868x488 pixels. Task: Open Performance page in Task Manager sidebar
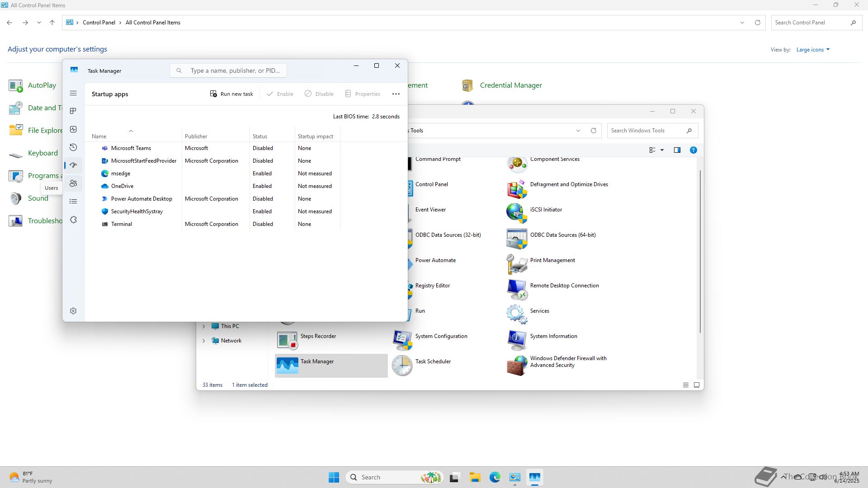coord(73,129)
